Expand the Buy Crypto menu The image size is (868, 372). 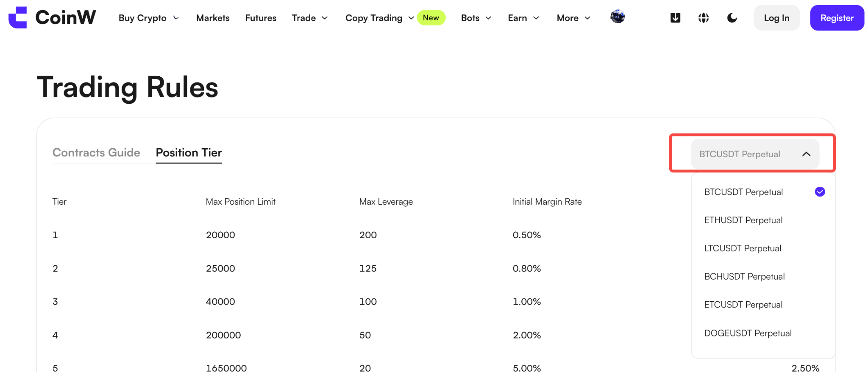click(x=149, y=18)
